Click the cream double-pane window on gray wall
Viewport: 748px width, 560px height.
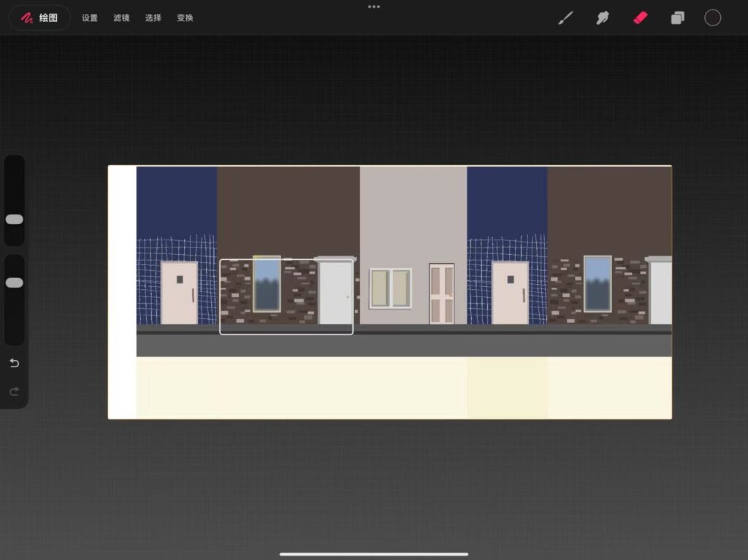pos(390,288)
